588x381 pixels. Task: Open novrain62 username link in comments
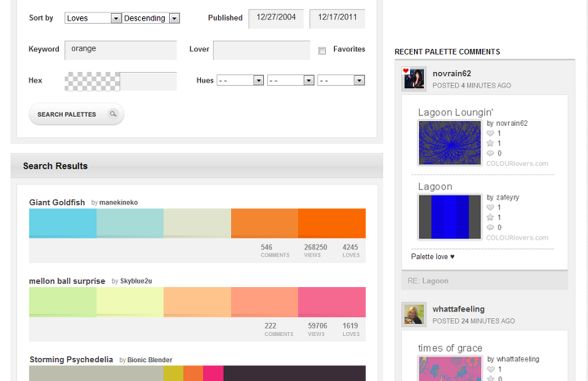pos(452,74)
